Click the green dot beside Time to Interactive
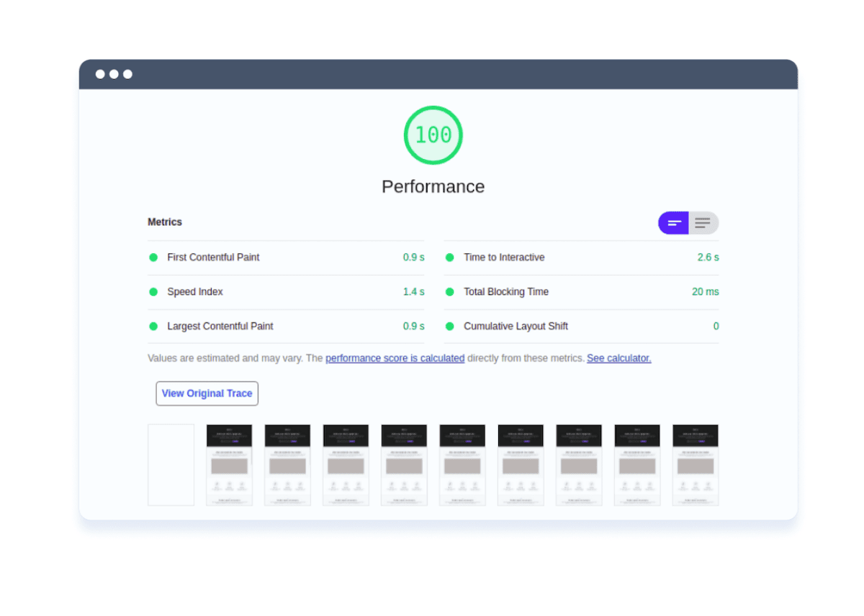Viewport: 864px width, 616px height. (449, 257)
